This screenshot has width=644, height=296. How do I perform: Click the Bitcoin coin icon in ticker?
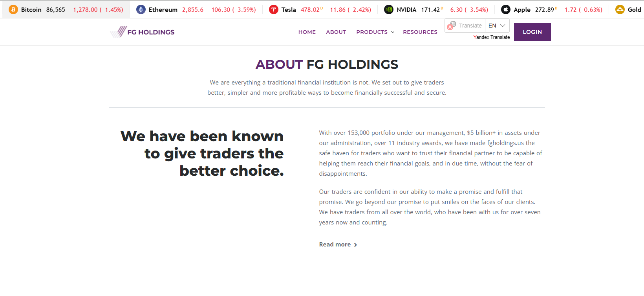point(13,9)
